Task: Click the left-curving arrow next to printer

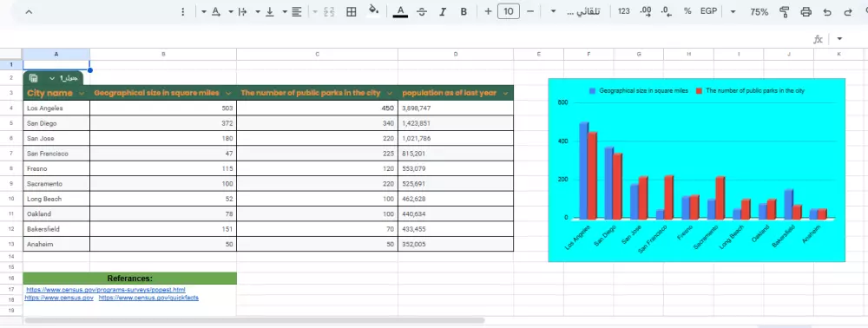Action: coord(827,11)
